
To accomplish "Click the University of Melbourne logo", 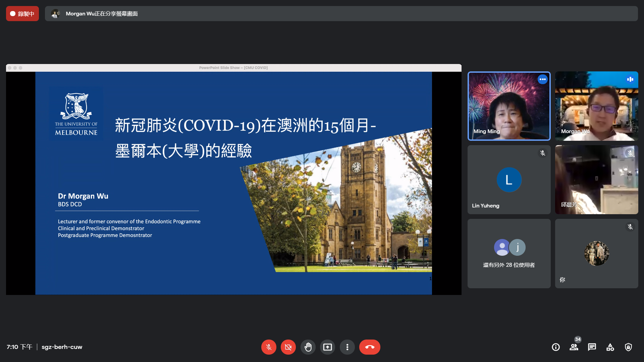I will click(76, 114).
